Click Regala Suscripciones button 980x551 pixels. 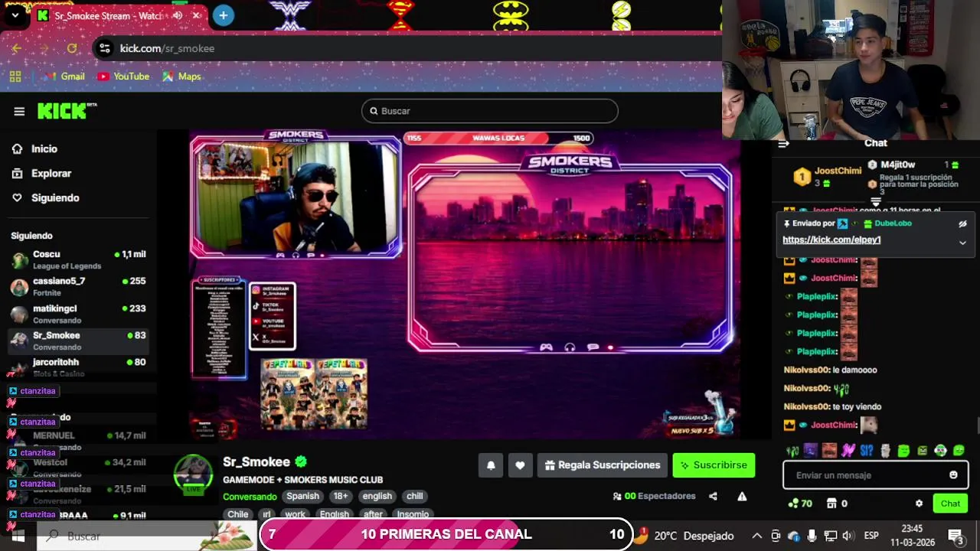[603, 465]
